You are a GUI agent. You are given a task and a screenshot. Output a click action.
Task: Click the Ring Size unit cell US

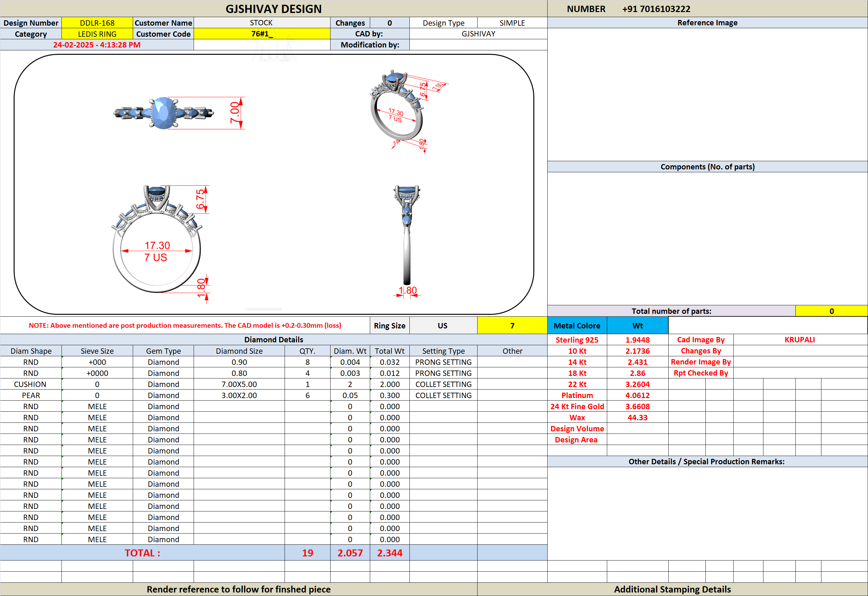tap(443, 326)
